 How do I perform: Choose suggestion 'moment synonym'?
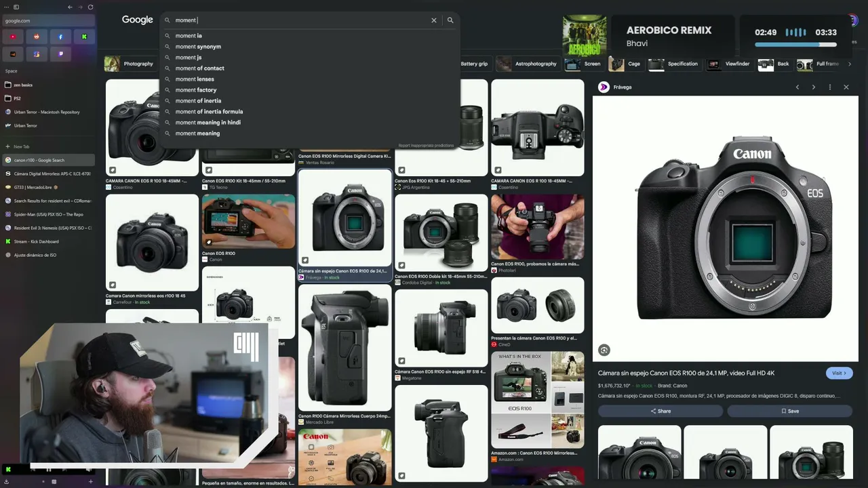point(310,47)
